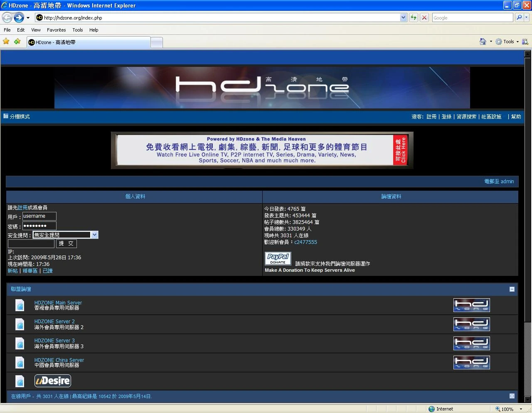Click the Add to Favorites icon
Viewport: 532px width, 413px height.
coord(17,42)
